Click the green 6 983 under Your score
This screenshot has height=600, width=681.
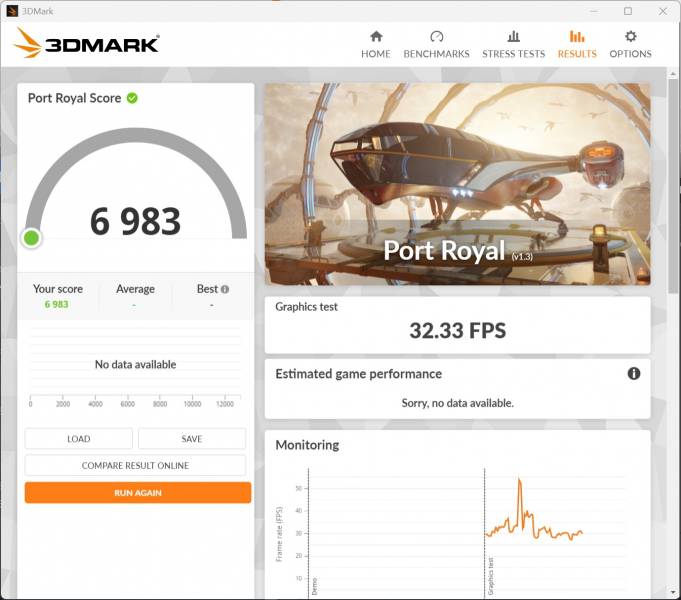(x=56, y=304)
